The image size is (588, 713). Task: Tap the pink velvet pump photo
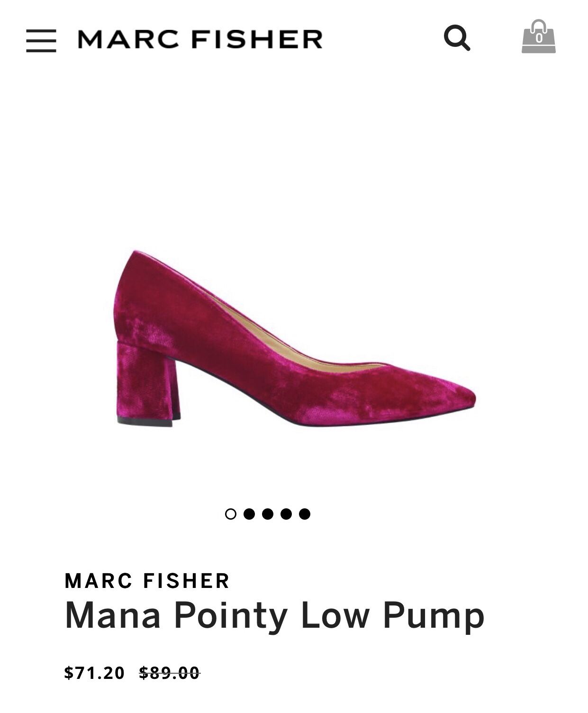pyautogui.click(x=294, y=338)
